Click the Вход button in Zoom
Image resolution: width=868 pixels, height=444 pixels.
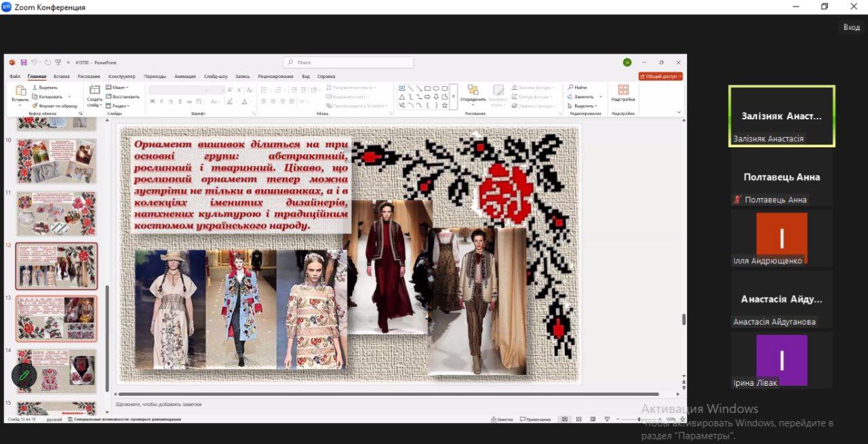pyautogui.click(x=851, y=27)
